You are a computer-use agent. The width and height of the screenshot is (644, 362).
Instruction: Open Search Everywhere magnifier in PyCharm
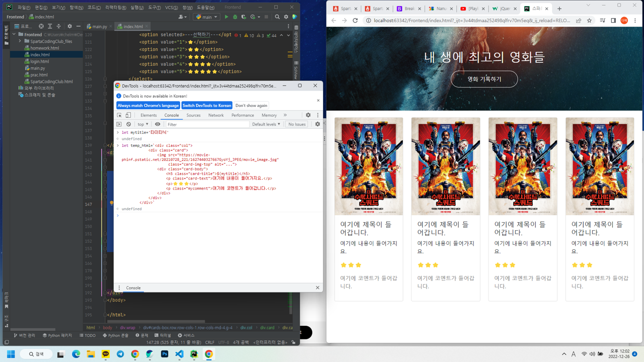tap(277, 17)
